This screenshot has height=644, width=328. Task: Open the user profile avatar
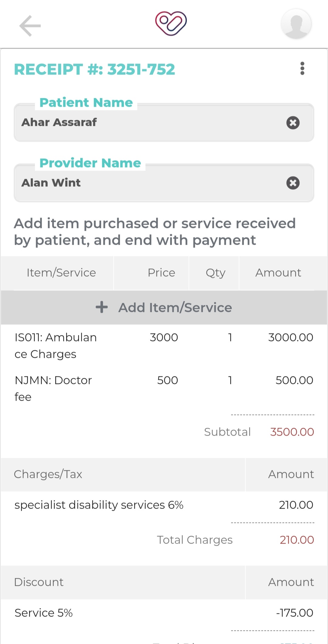[296, 24]
